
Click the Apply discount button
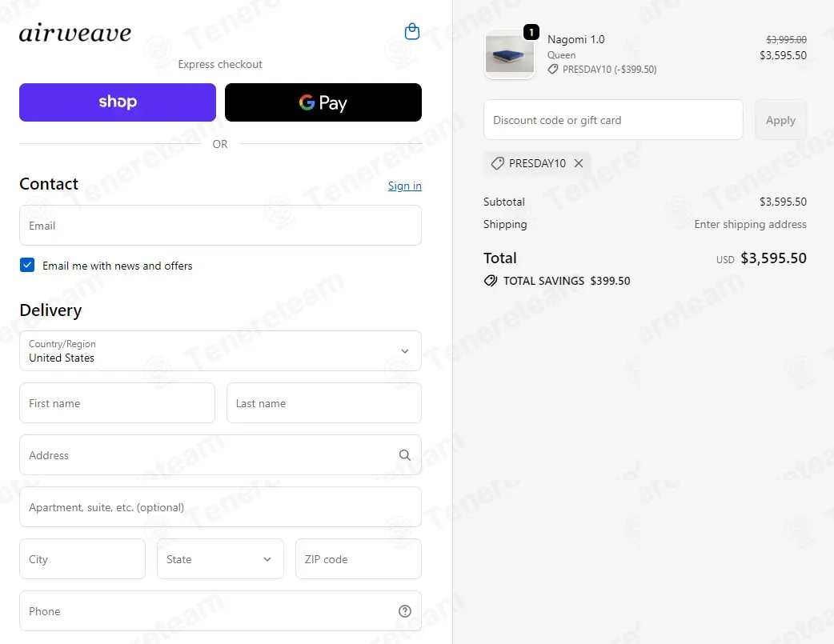click(x=780, y=120)
